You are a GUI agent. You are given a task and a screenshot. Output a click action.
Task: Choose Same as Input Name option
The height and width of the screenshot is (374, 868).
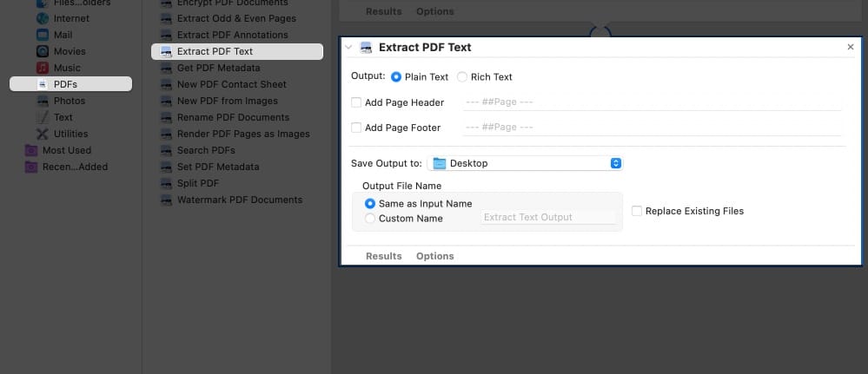point(370,204)
